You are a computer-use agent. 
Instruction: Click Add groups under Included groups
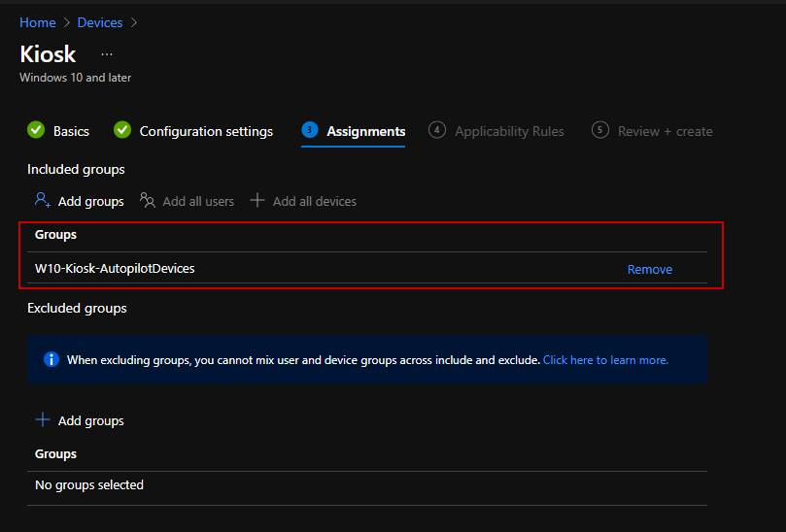[80, 201]
